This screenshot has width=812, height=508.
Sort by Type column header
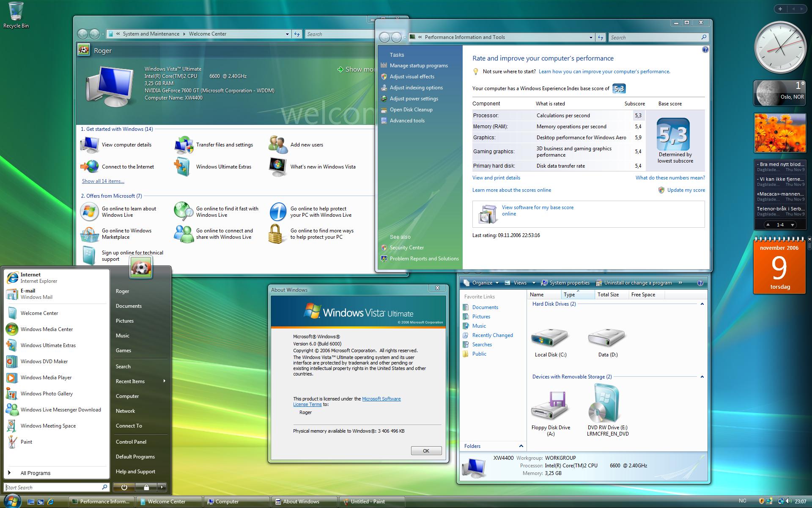pos(578,295)
